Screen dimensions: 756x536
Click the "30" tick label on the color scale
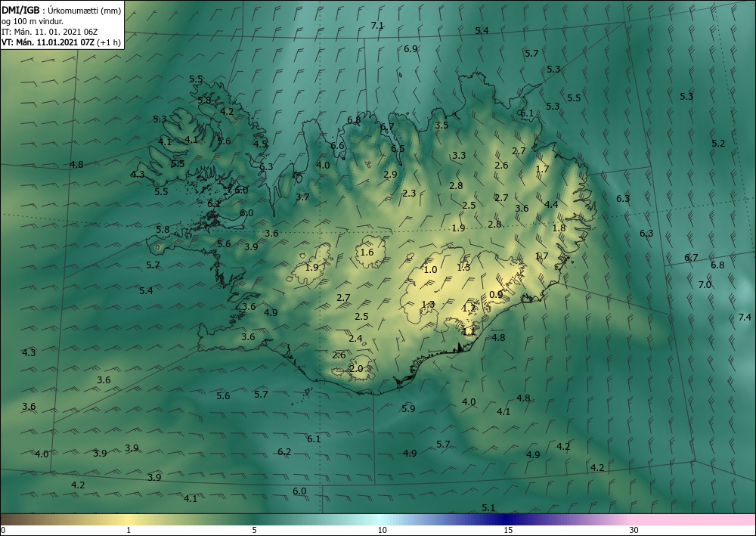click(634, 530)
